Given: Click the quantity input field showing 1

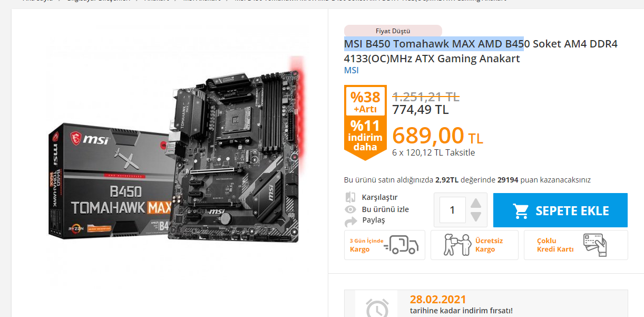Looking at the screenshot, I should (x=453, y=210).
